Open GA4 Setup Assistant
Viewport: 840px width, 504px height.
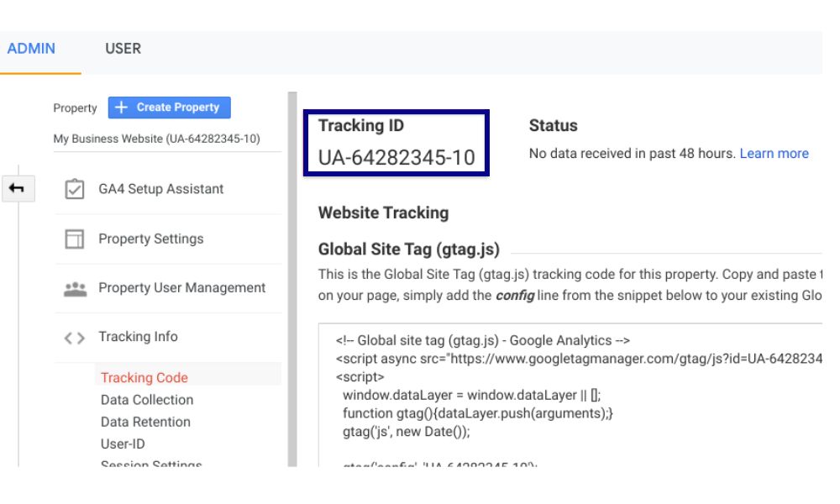point(160,189)
